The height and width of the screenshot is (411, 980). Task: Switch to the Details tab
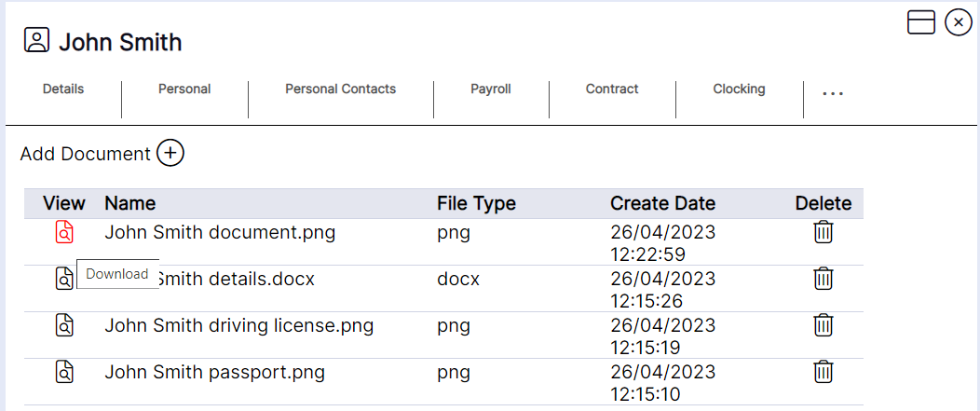[x=63, y=89]
